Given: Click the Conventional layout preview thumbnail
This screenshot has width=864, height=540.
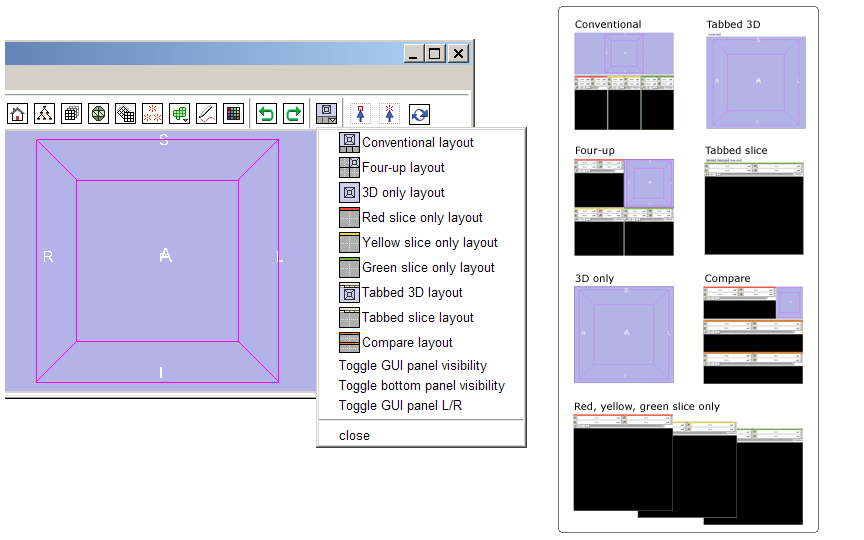Looking at the screenshot, I should click(624, 81).
